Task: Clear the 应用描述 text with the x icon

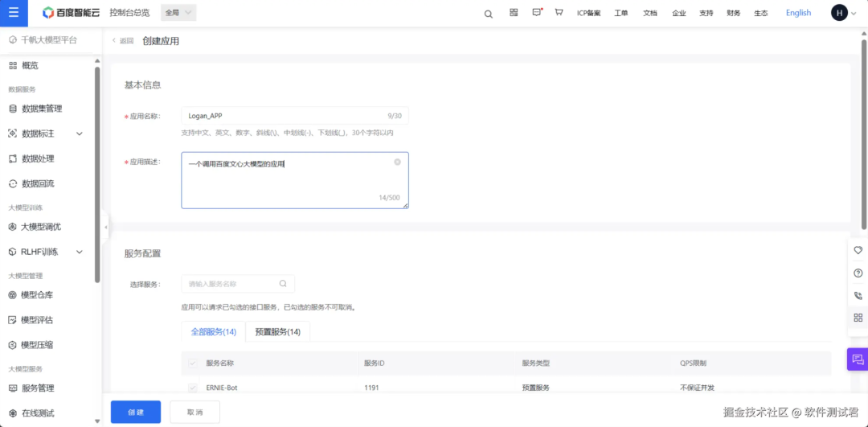Action: 398,162
